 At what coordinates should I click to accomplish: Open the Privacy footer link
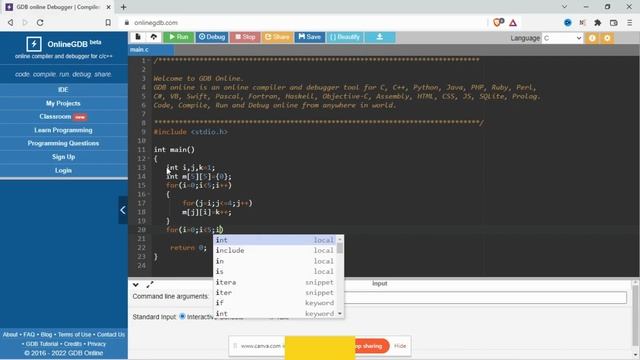(x=97, y=344)
